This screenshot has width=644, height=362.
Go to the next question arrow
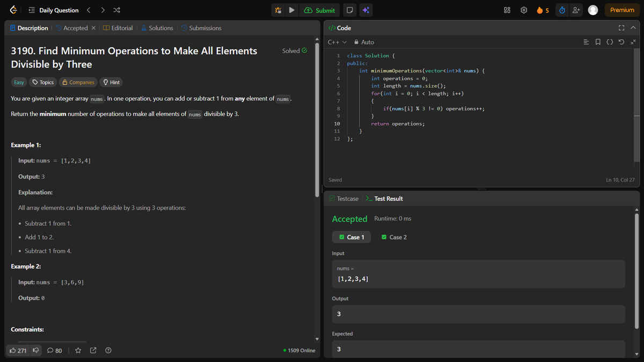(x=103, y=10)
